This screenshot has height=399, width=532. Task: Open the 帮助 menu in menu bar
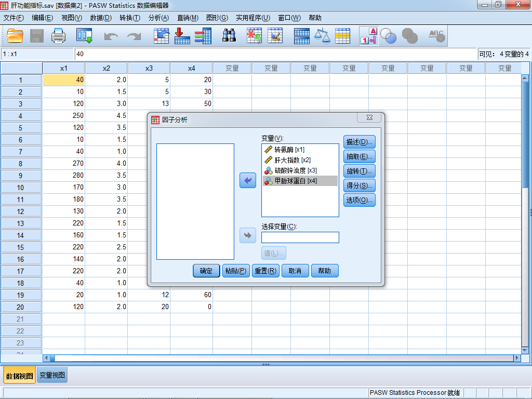pos(315,18)
